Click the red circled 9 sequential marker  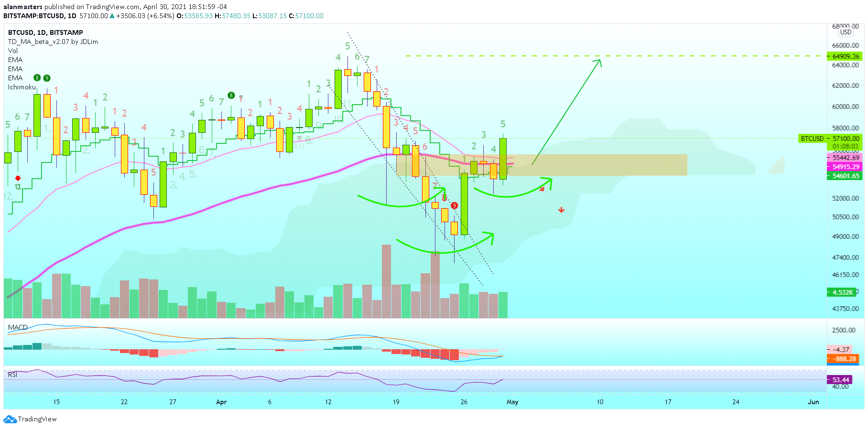coord(454,205)
